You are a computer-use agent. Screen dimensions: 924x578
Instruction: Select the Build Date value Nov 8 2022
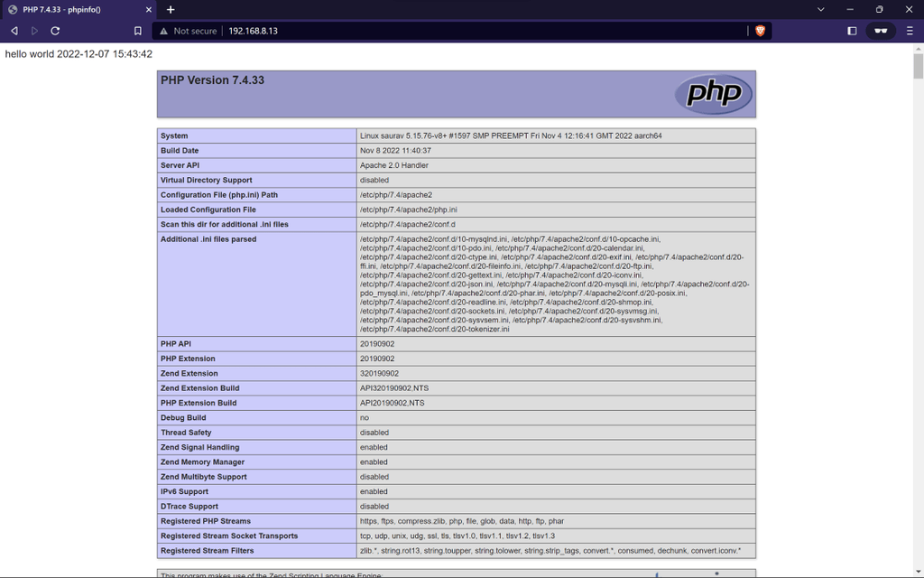[395, 151]
